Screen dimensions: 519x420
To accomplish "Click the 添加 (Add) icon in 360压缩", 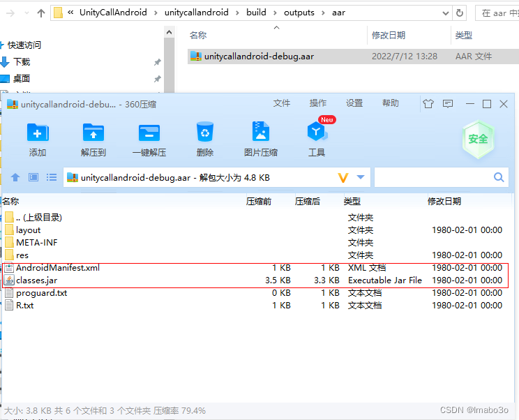I will click(x=38, y=133).
